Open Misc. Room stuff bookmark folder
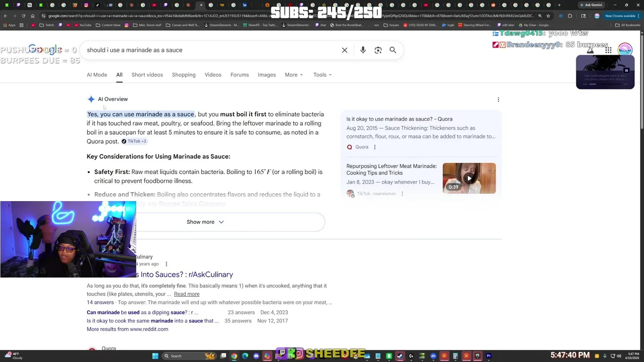 tap(147, 25)
